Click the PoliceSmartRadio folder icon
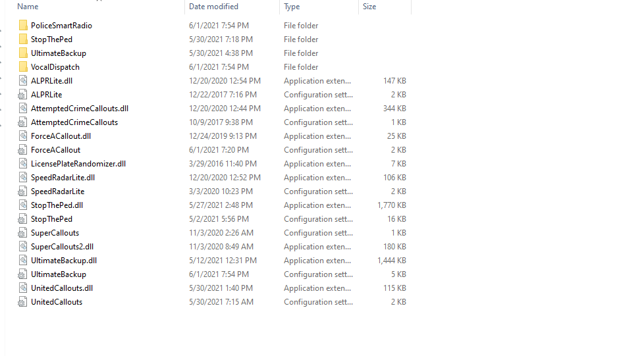 point(23,26)
